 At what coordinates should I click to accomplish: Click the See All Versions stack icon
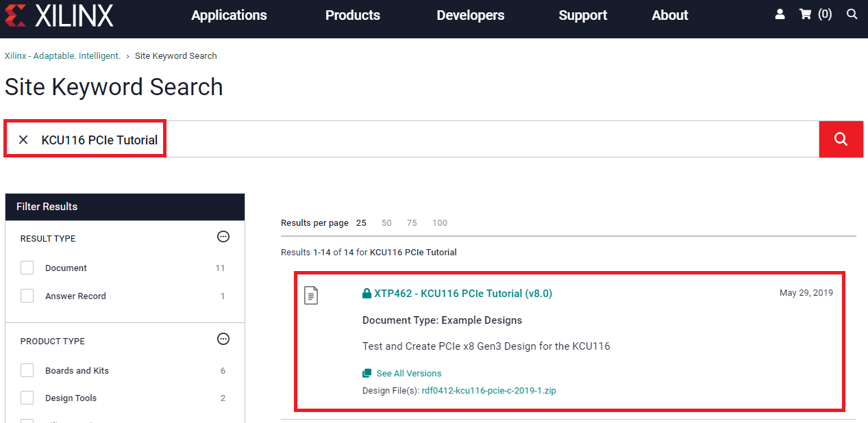367,374
